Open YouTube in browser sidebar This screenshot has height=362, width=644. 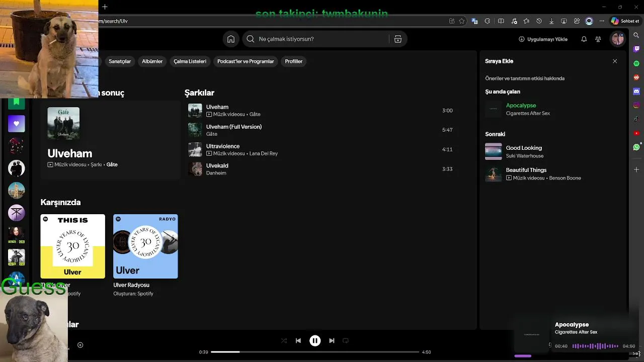(636, 133)
